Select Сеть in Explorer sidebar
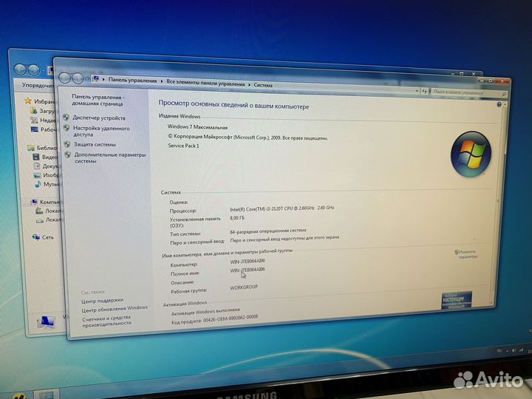 point(48,237)
